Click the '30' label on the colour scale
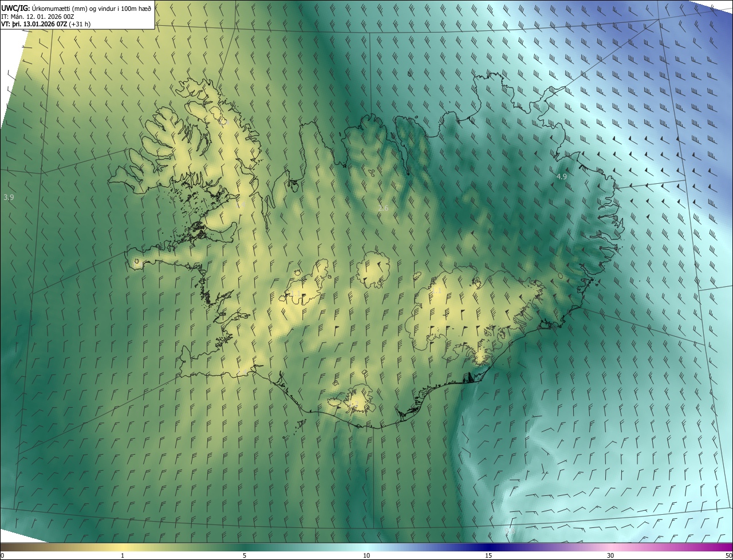733x560 pixels. [x=610, y=555]
